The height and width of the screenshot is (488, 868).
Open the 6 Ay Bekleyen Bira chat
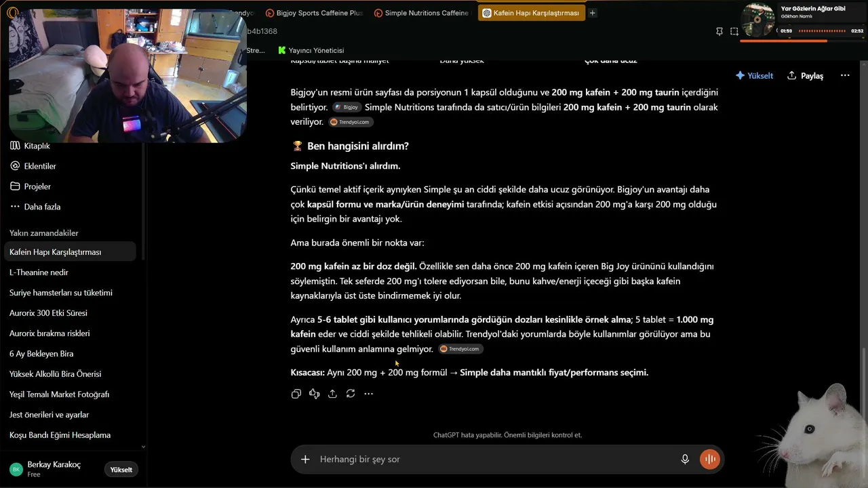[70, 354]
